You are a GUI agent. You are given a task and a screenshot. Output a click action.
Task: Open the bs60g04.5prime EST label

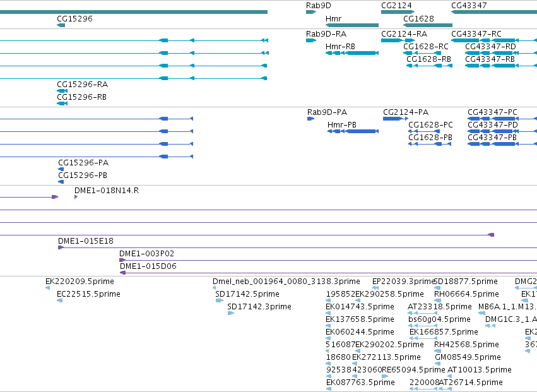click(x=439, y=319)
